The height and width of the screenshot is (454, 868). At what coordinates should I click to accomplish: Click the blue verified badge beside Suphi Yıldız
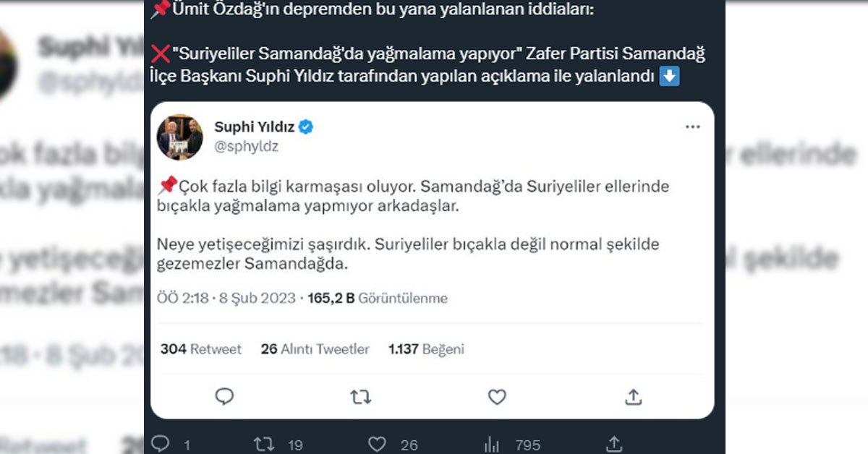pyautogui.click(x=306, y=128)
